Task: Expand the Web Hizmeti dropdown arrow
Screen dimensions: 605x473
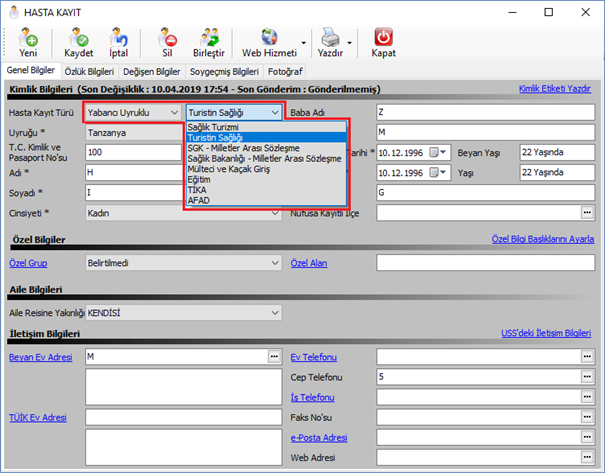Action: pyautogui.click(x=304, y=43)
